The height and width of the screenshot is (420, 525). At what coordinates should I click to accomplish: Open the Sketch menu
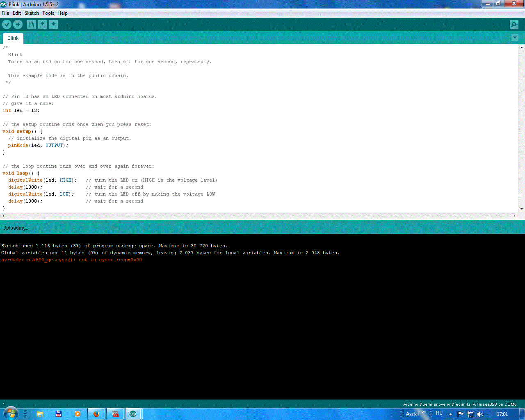click(x=32, y=13)
